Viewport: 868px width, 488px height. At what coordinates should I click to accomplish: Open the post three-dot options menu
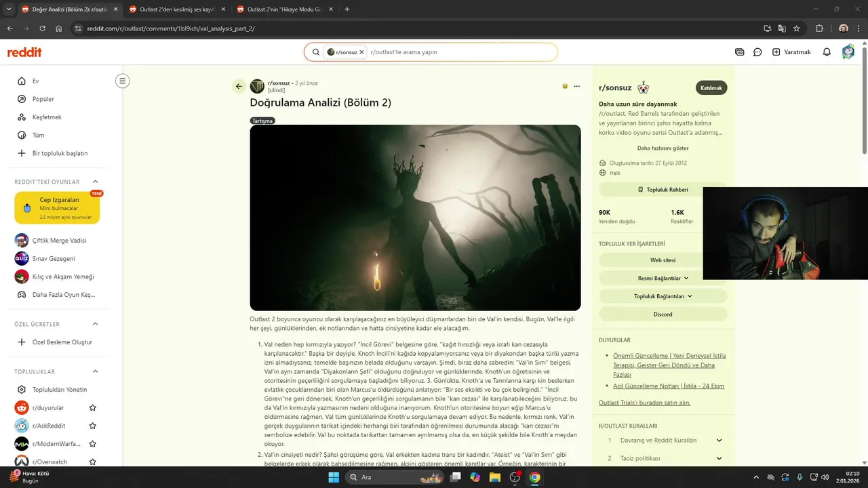click(x=576, y=86)
